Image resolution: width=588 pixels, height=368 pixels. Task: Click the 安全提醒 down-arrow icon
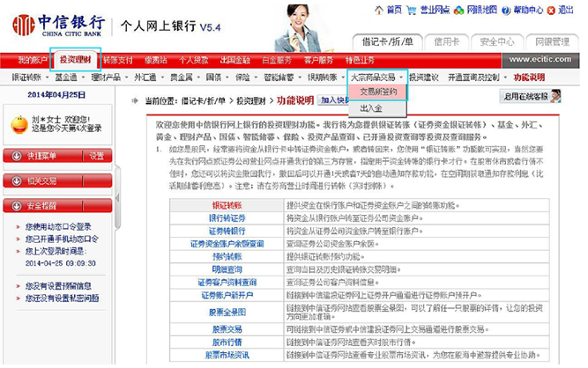tap(16, 206)
